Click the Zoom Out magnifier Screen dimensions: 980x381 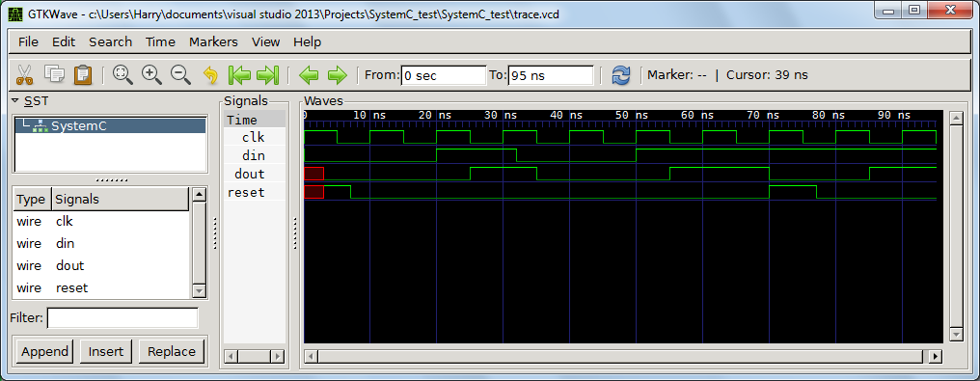(x=180, y=75)
